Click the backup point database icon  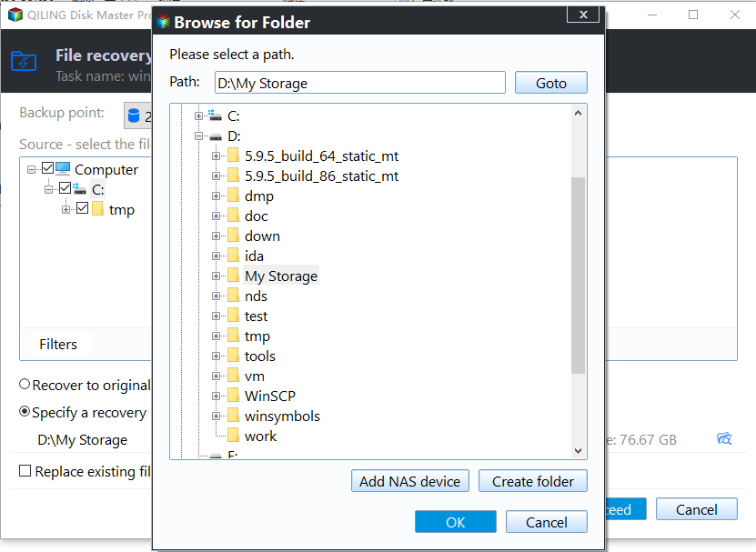tap(134, 115)
